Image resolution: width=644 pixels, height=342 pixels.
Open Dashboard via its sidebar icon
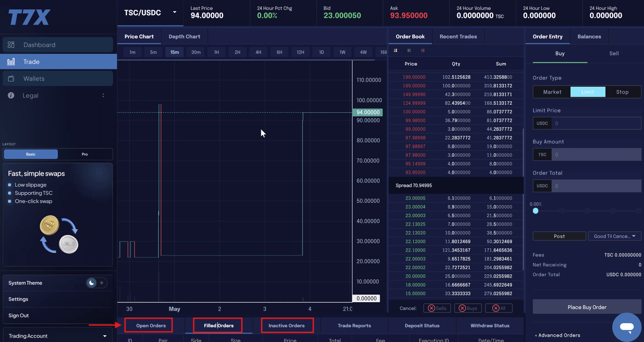pyautogui.click(x=11, y=45)
